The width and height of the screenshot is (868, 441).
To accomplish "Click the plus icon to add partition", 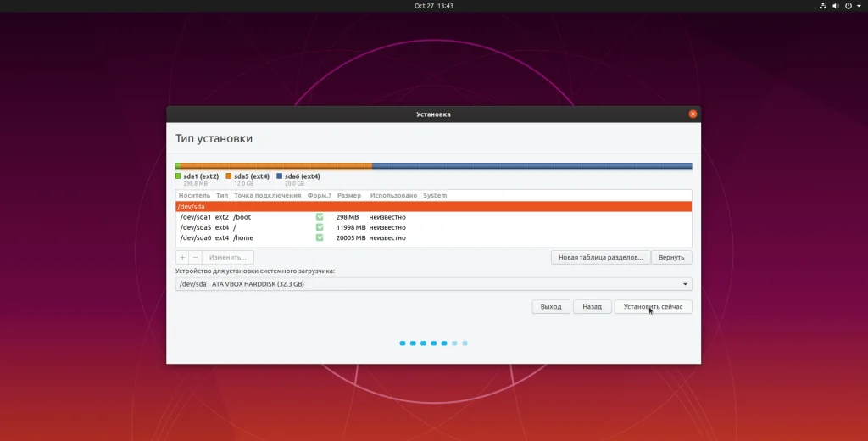I will 182,257.
